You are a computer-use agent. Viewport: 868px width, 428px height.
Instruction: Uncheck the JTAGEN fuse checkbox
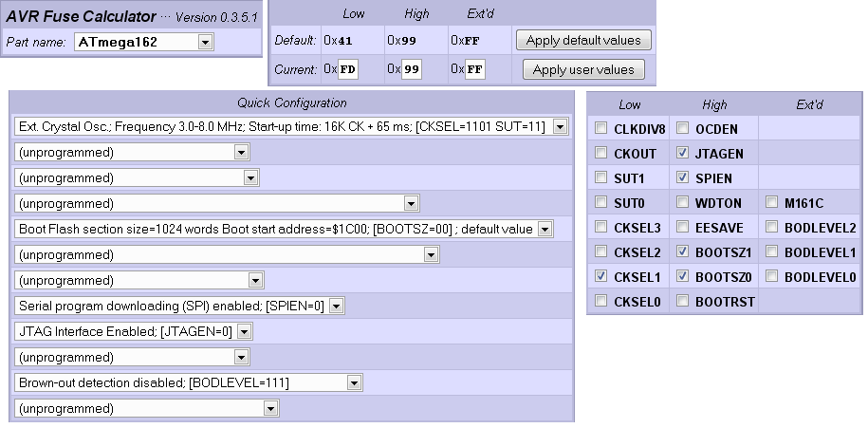tap(683, 153)
